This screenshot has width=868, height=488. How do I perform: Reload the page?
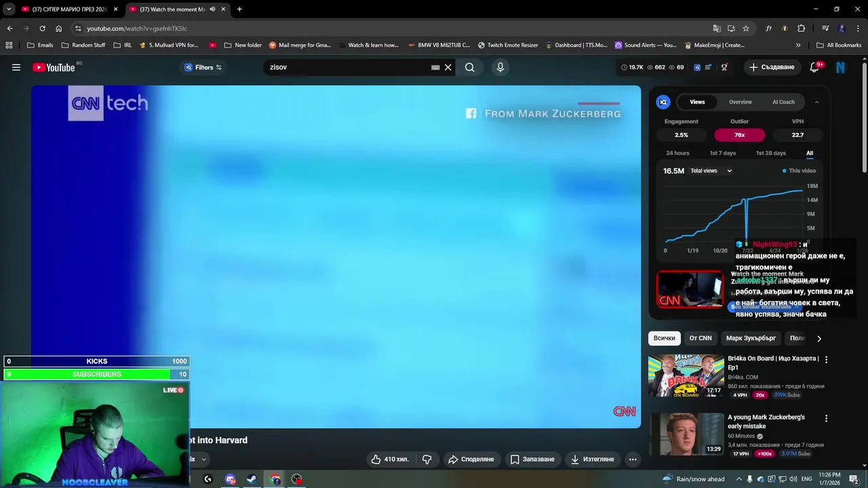click(x=42, y=28)
